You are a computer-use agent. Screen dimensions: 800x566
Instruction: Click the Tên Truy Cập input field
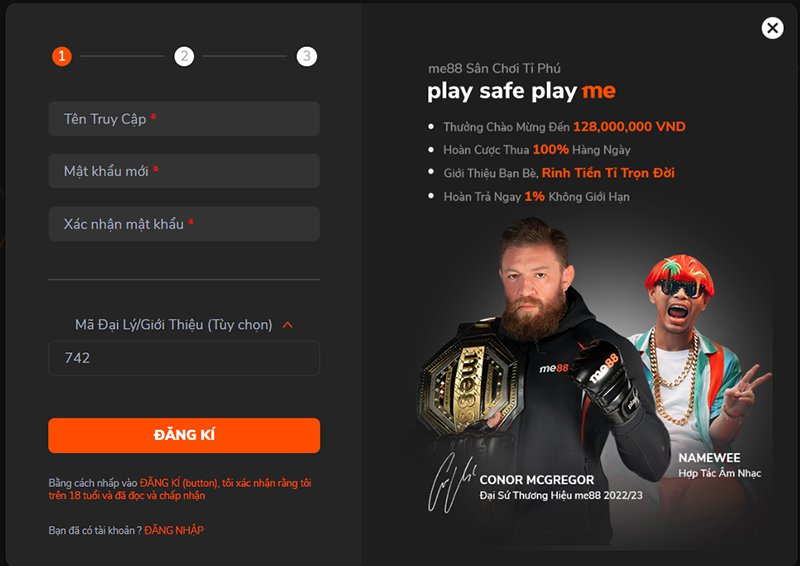tap(184, 118)
